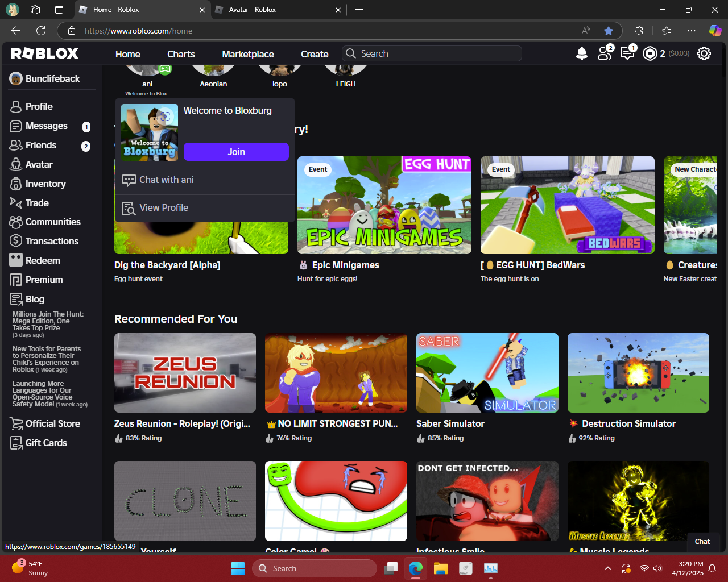This screenshot has width=728, height=582.
Task: Click the favorite star in address bar
Action: (609, 31)
